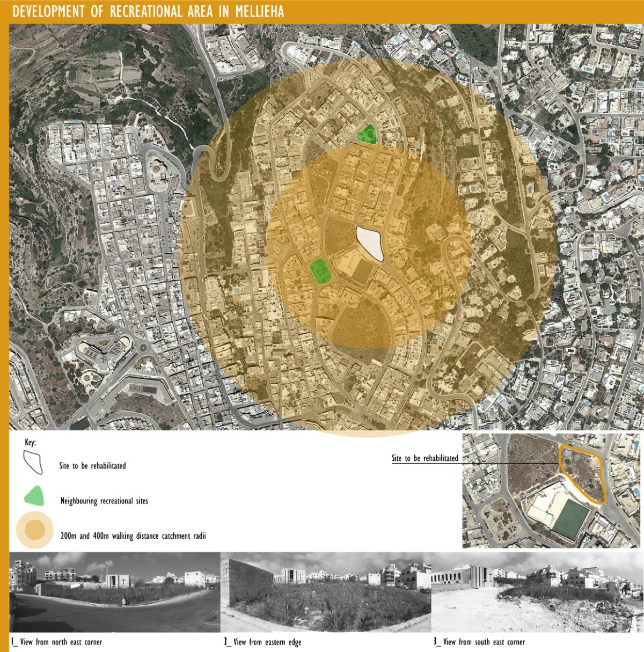
Task: Click the "Key:" heading
Action: click(31, 443)
